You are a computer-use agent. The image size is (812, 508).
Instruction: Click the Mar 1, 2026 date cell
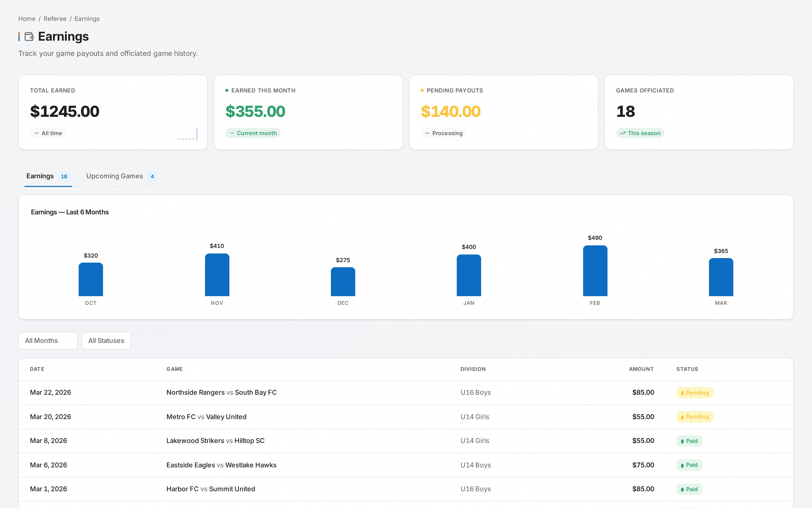48,489
